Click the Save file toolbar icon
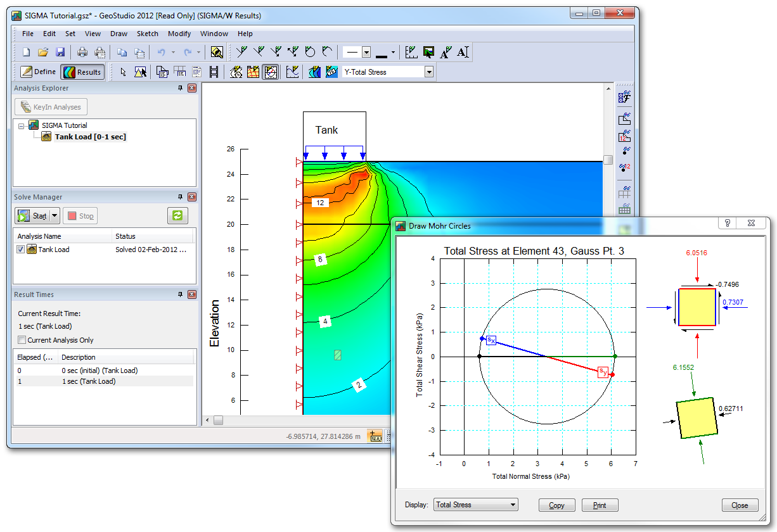Screen dimensions: 777x532 60,53
